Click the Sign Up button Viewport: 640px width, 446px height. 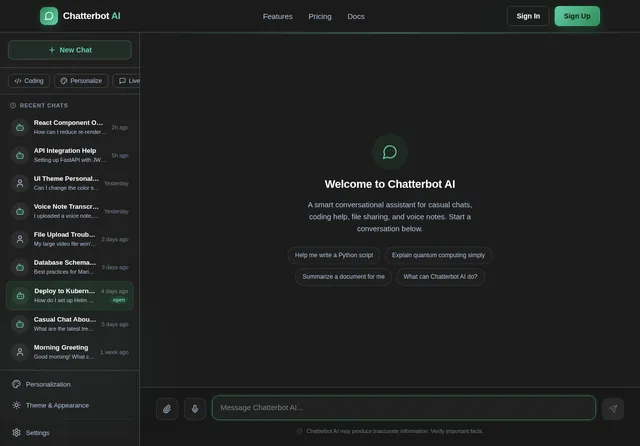point(577,16)
